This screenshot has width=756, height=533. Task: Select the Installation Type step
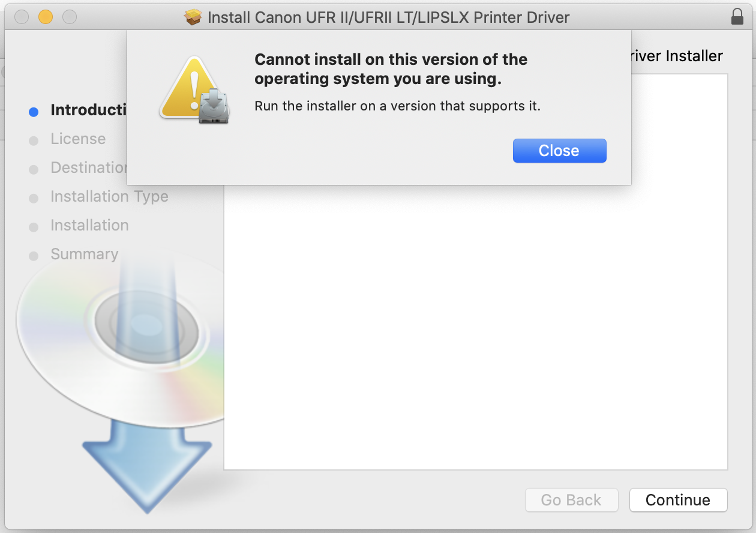coord(109,196)
